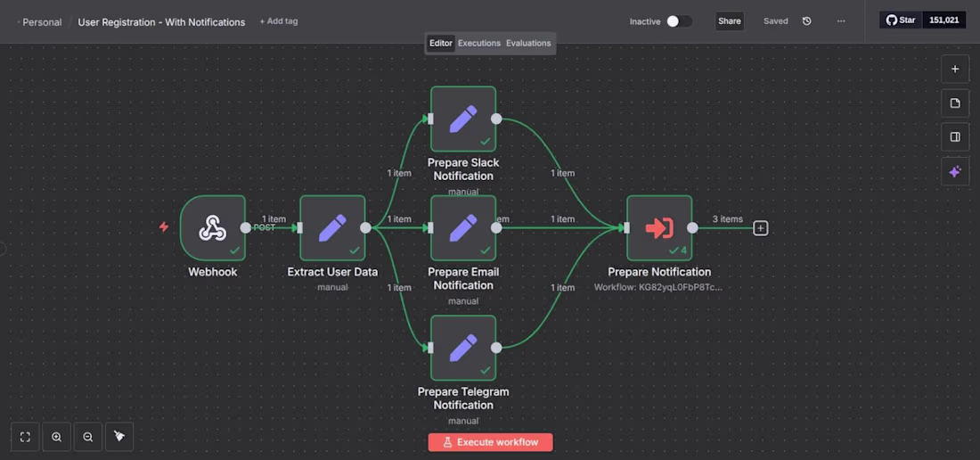This screenshot has width=980, height=460.
Task: Open the Prepare Email Notification node
Action: 463,227
